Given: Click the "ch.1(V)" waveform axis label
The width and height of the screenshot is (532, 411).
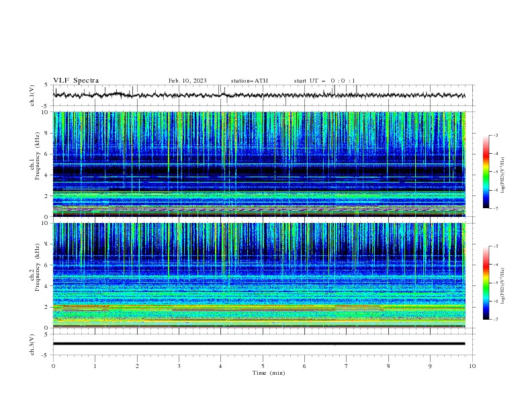Looking at the screenshot, I should point(32,95).
